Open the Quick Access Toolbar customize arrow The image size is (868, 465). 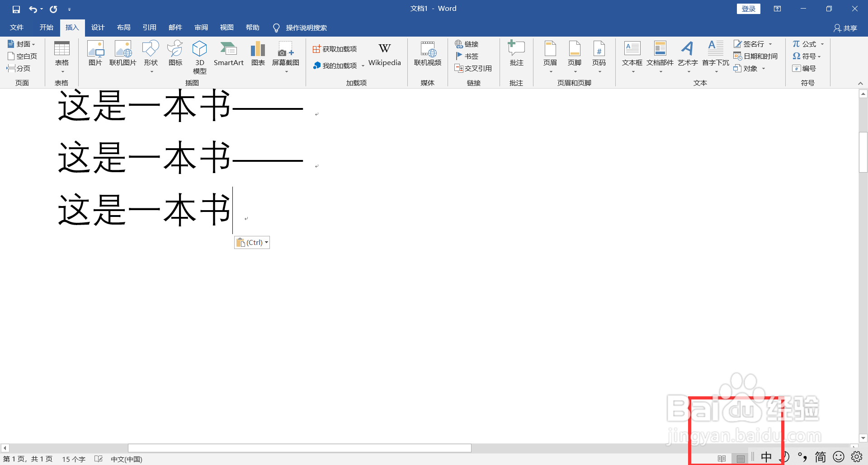point(69,9)
